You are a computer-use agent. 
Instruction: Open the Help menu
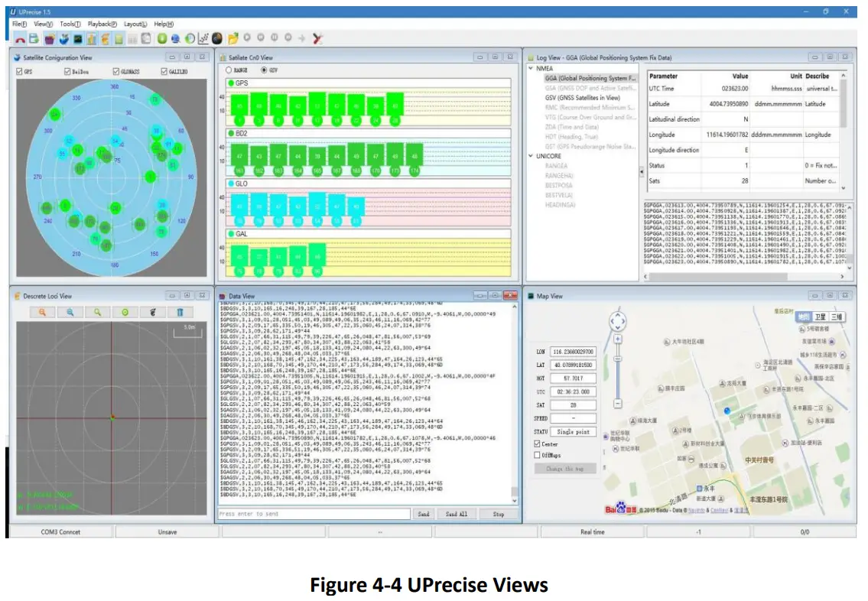[x=164, y=24]
